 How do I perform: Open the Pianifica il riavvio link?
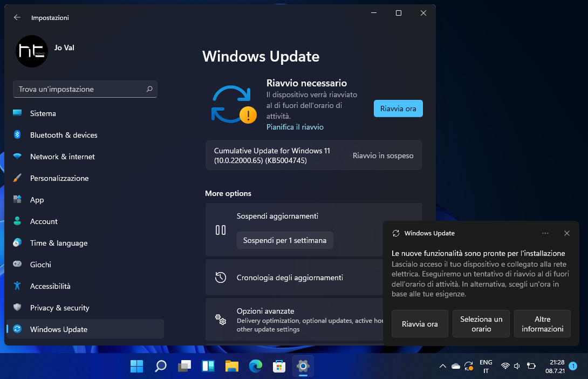[295, 127]
